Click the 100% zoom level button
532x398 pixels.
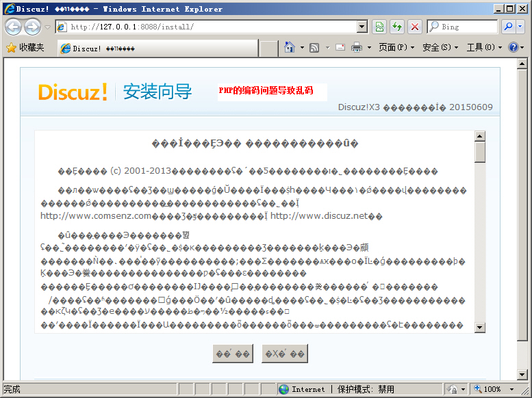click(x=487, y=389)
